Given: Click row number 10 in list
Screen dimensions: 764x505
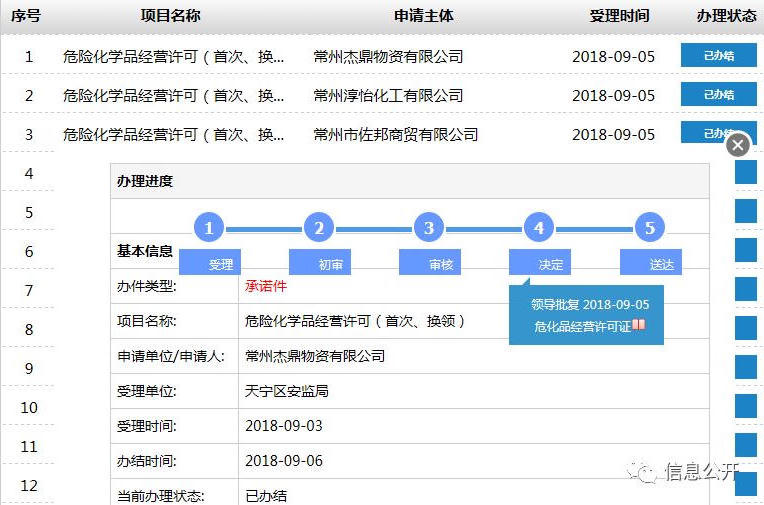Looking at the screenshot, I should click(x=29, y=408).
